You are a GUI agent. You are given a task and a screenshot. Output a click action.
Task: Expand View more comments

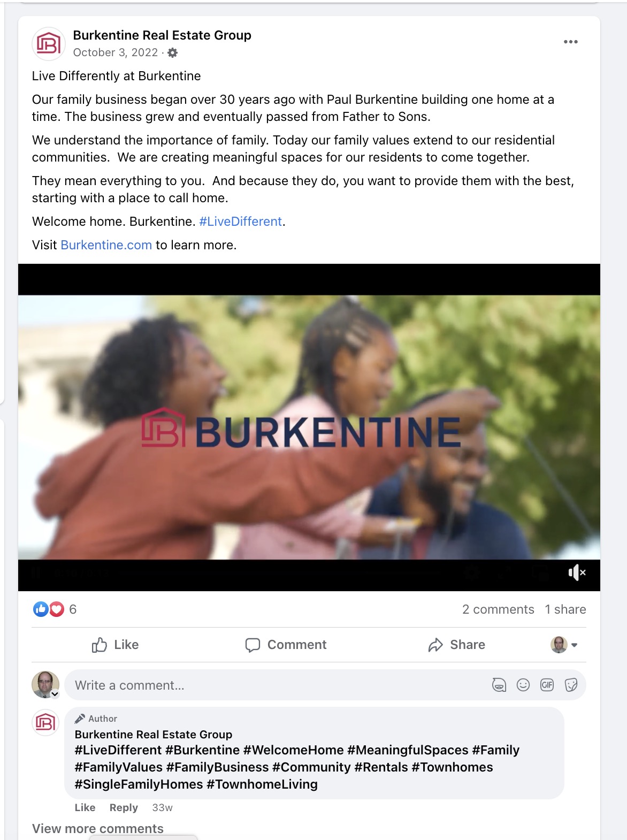[x=98, y=828]
